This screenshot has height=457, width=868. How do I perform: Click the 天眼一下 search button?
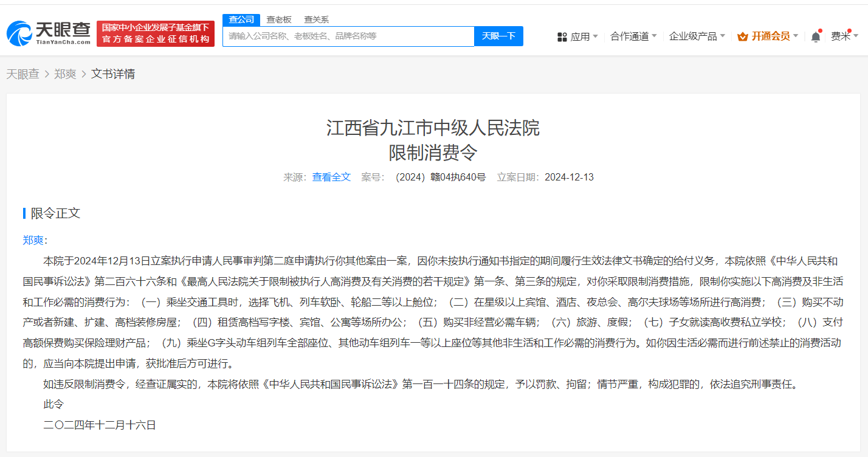(498, 36)
